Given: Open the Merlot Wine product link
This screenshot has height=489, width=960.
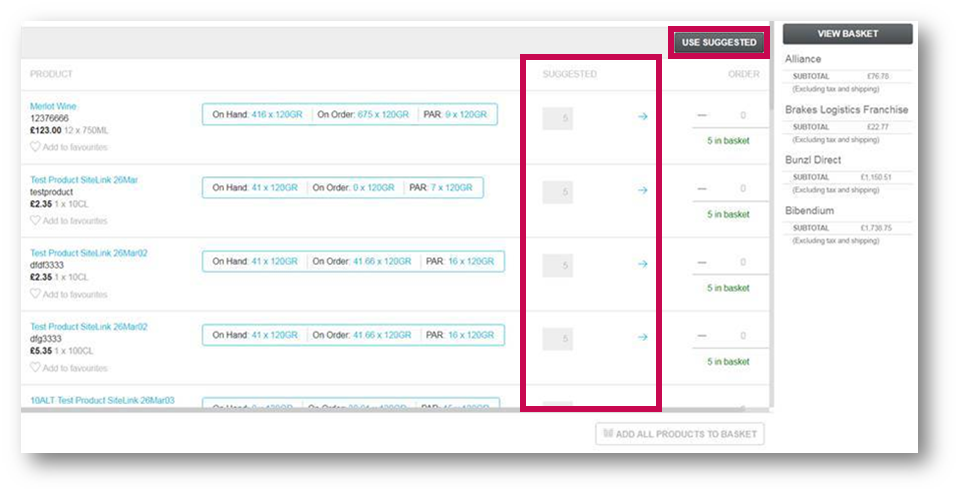Looking at the screenshot, I should [x=53, y=106].
